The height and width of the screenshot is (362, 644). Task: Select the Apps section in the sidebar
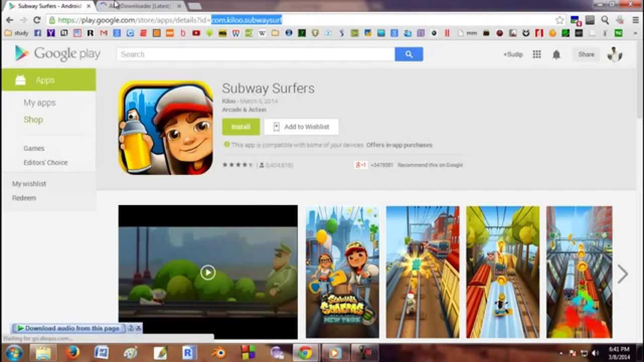(48, 80)
